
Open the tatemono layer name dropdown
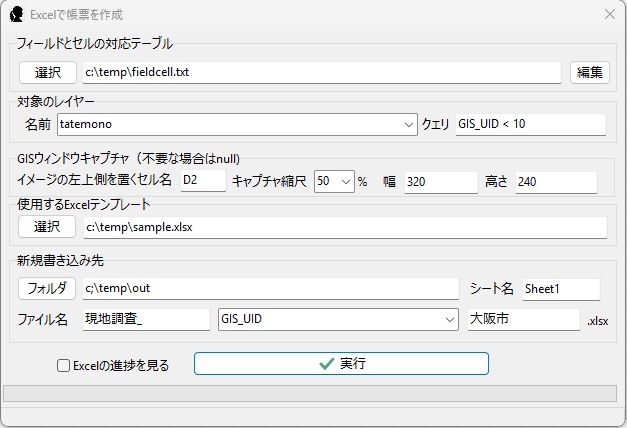(x=409, y=124)
